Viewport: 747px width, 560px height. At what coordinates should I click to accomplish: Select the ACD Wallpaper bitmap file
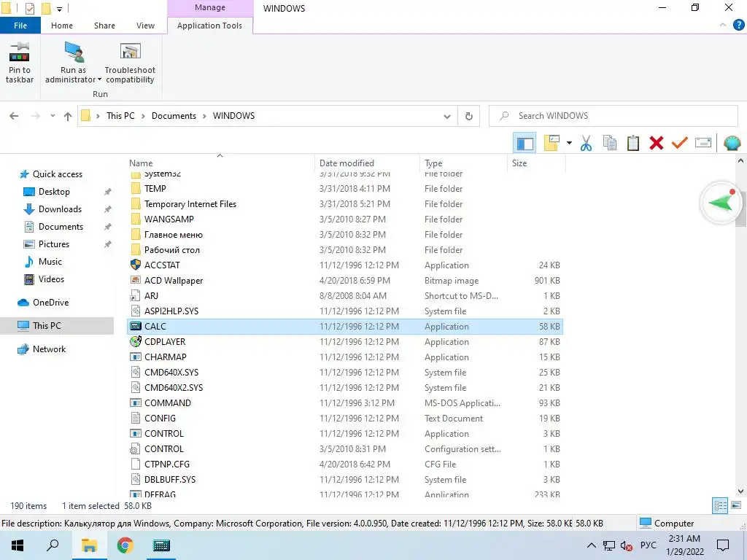[x=345, y=281]
